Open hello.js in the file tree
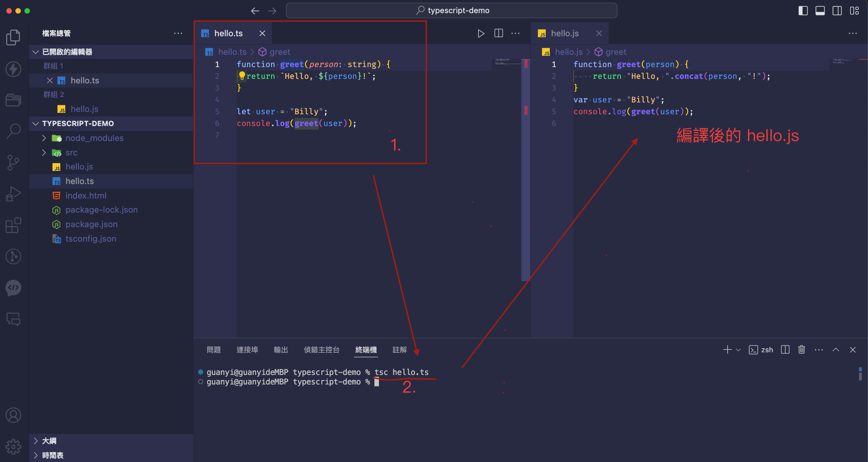868x462 pixels. click(111, 167)
